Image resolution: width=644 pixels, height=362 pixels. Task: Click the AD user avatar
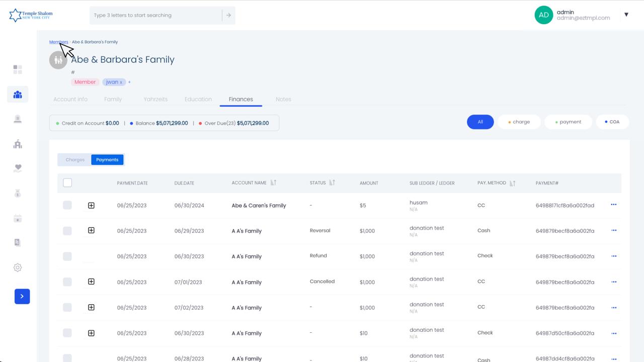pyautogui.click(x=544, y=15)
